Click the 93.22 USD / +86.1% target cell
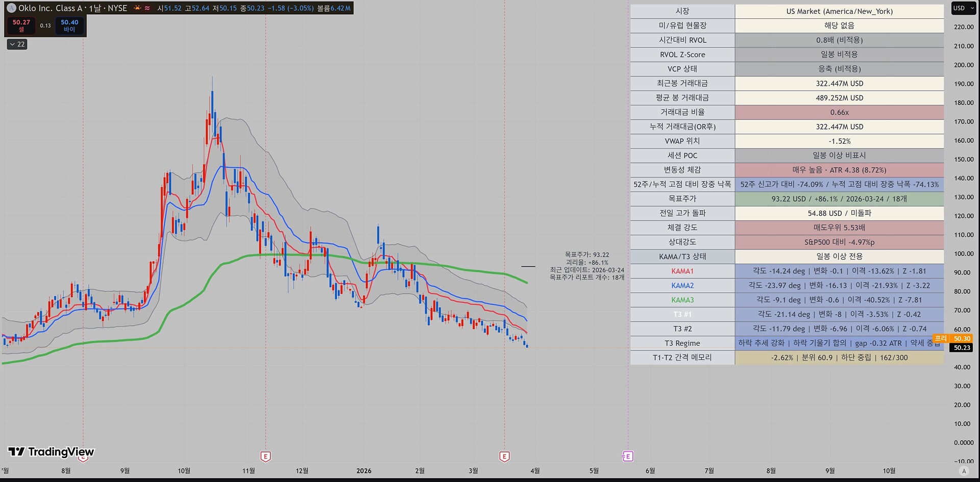 click(839, 198)
